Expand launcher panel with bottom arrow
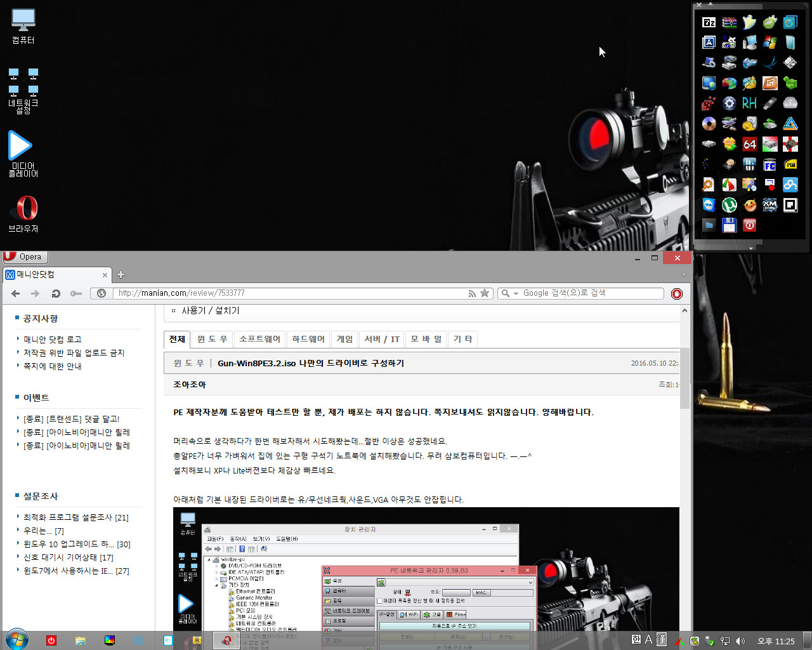 (x=750, y=248)
